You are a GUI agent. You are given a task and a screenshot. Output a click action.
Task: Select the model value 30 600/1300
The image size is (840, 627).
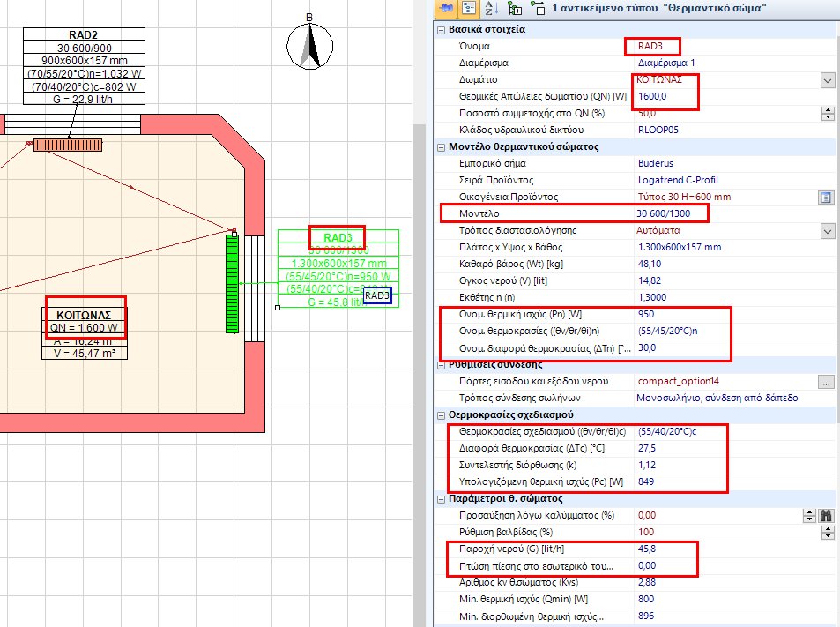(x=663, y=213)
